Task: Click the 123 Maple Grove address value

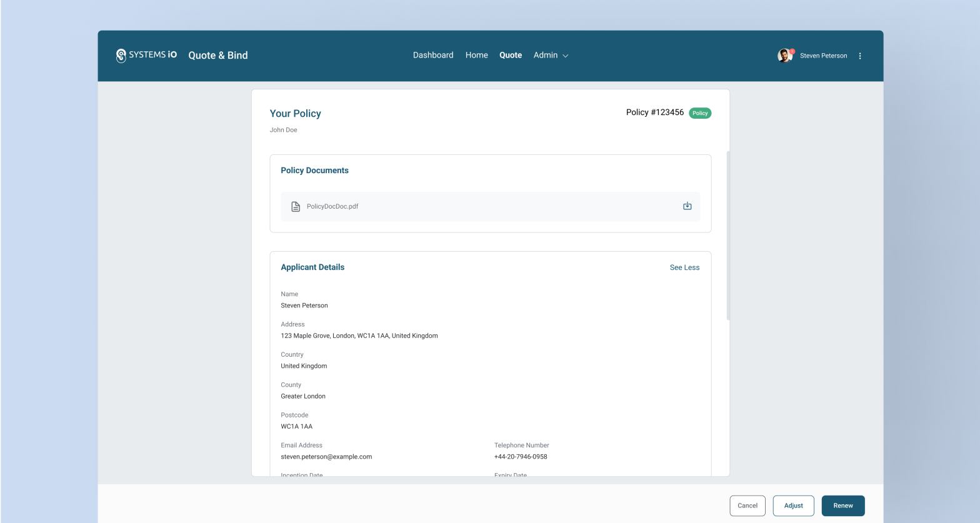Action: click(359, 336)
